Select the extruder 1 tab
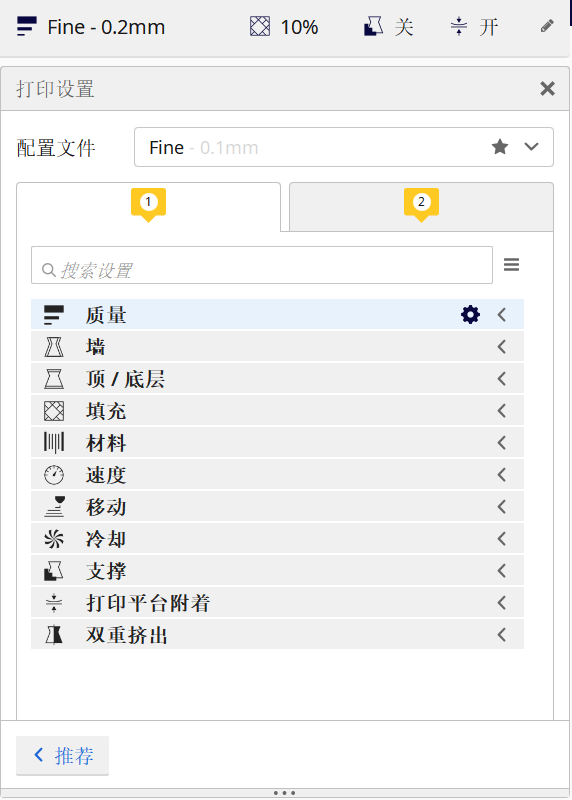The width and height of the screenshot is (572, 800). pyautogui.click(x=148, y=207)
